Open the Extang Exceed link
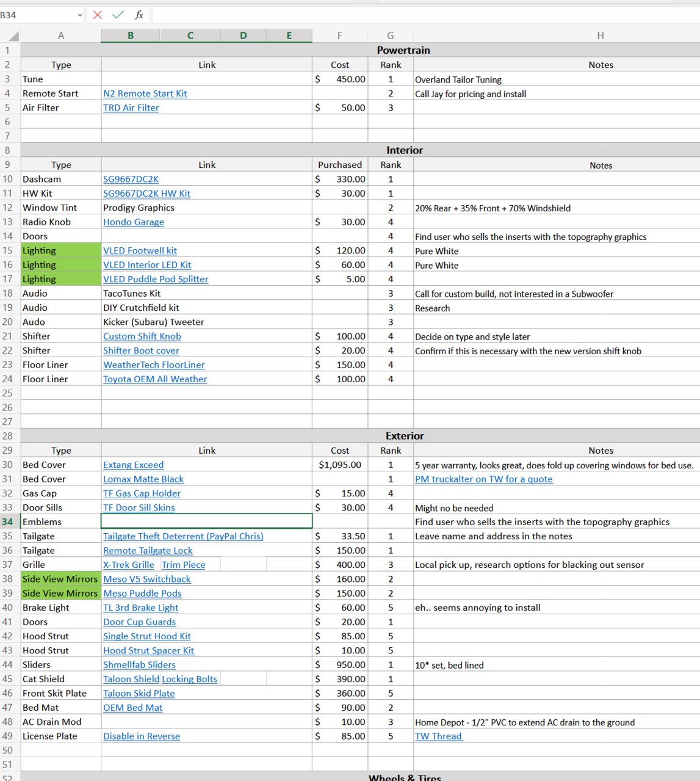This screenshot has width=700, height=781. point(134,465)
